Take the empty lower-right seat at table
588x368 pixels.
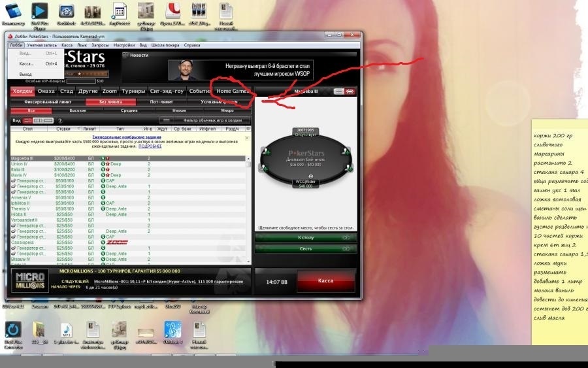(x=348, y=167)
